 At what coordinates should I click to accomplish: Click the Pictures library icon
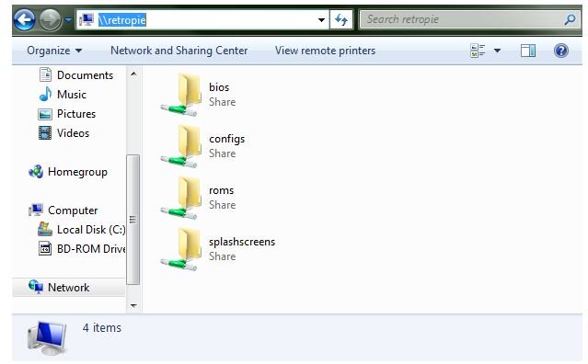(45, 114)
